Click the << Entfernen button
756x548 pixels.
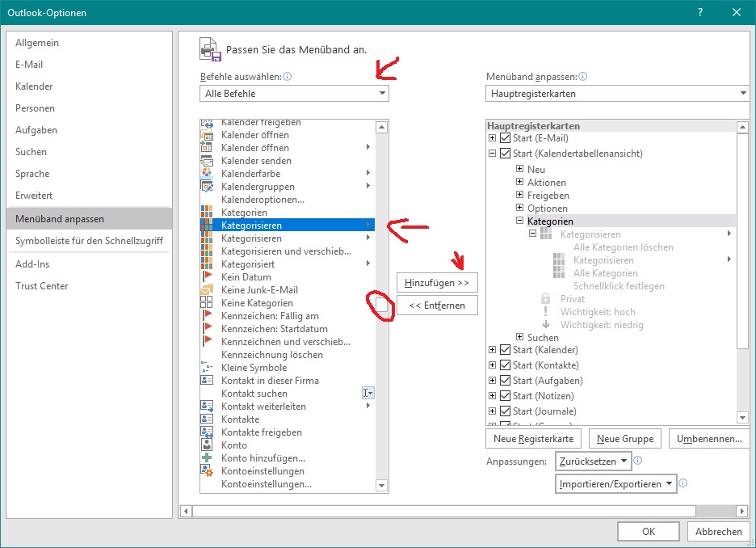[437, 306]
